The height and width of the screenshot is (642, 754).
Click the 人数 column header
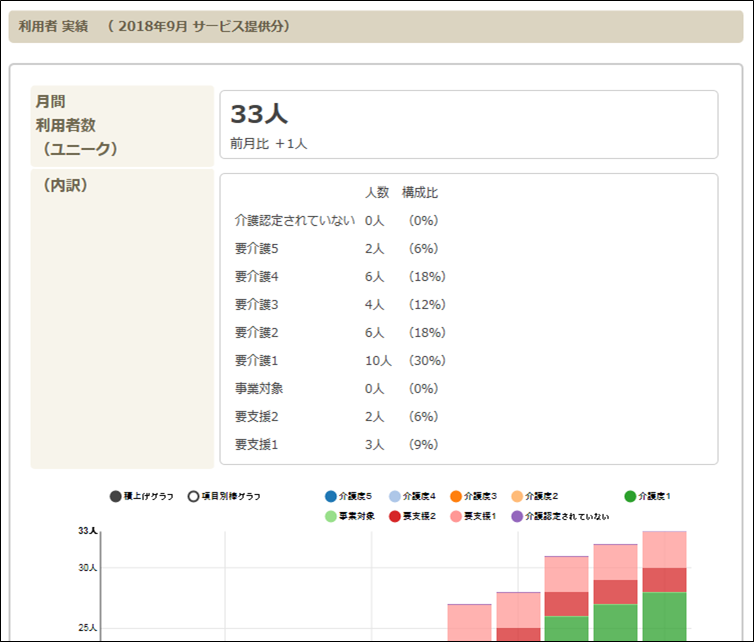pos(377,193)
